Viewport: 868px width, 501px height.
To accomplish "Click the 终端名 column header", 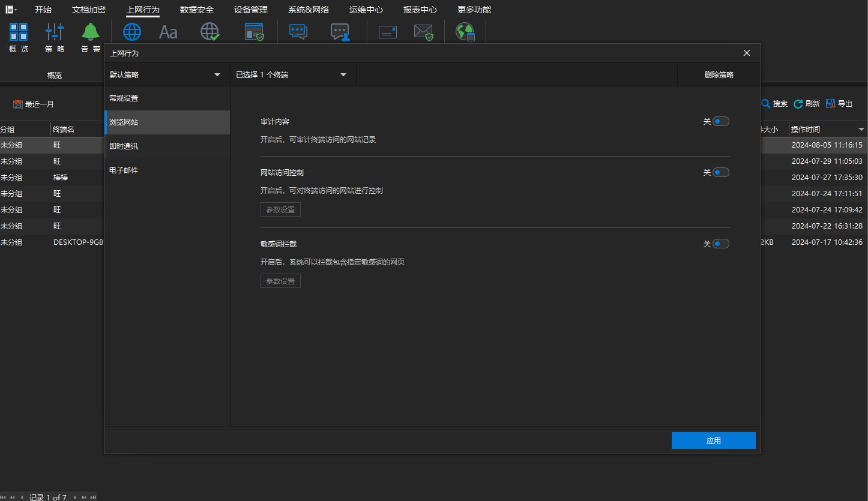I will (x=77, y=129).
